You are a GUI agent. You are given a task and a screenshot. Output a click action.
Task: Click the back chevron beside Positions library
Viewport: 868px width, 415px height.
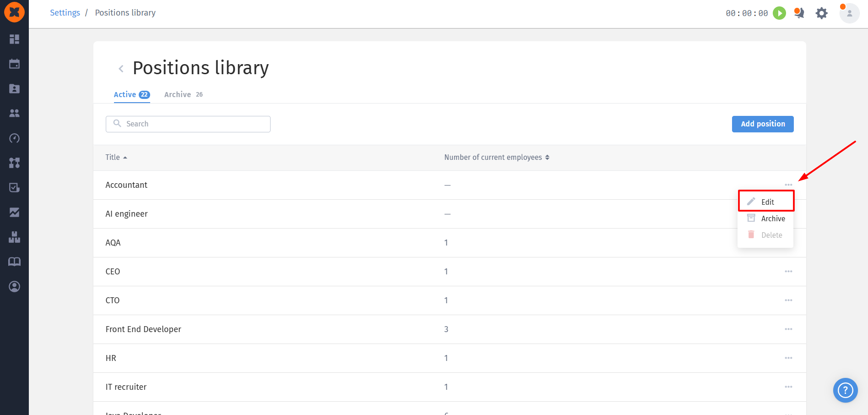click(121, 69)
